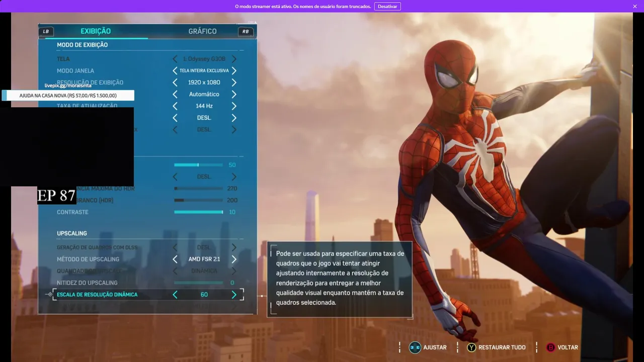
Task: Click the 1920 x 1080 value
Action: coord(204,82)
